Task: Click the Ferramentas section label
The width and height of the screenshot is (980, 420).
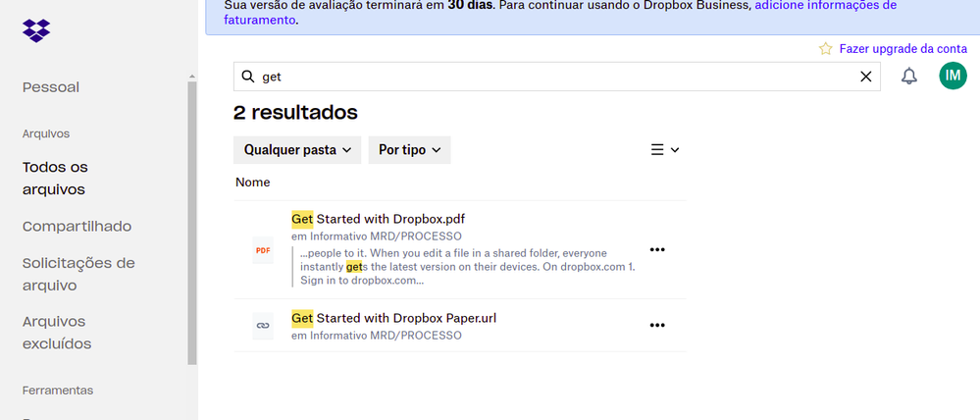Action: coord(58,391)
